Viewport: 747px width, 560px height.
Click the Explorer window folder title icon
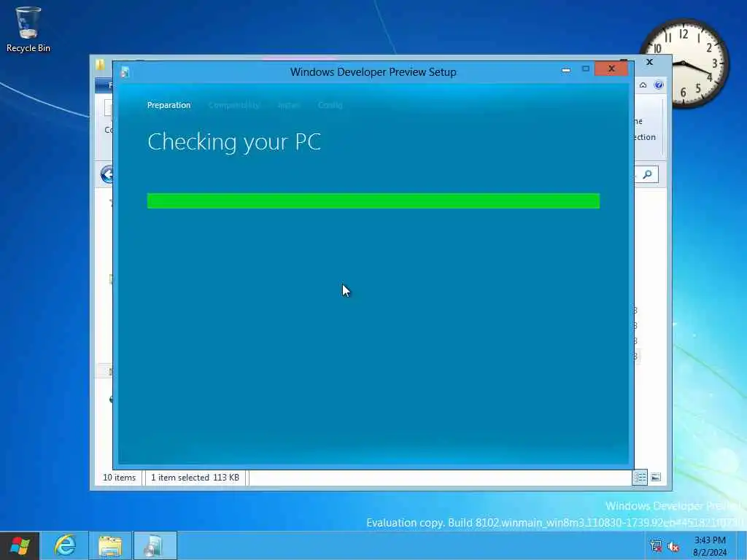100,64
